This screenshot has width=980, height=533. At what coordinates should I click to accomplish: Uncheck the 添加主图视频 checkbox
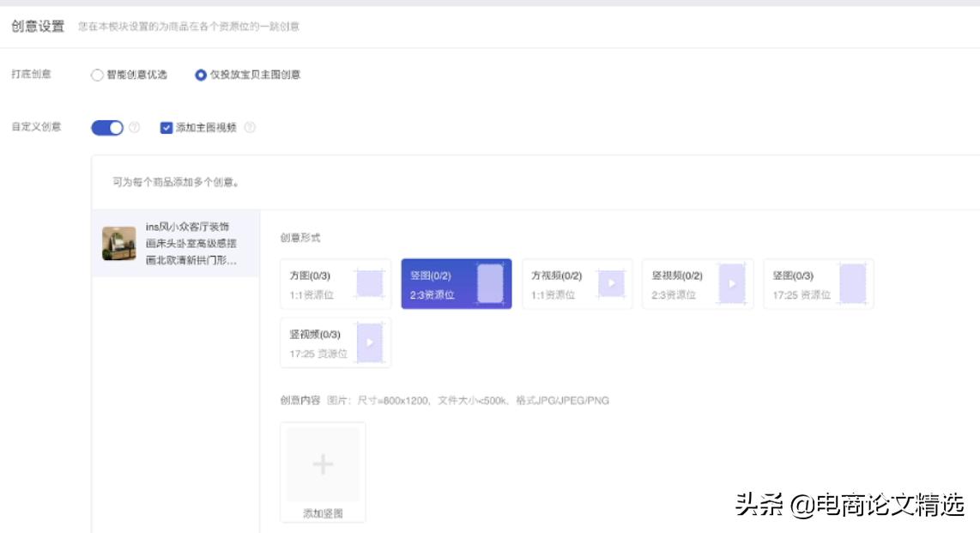(x=166, y=125)
